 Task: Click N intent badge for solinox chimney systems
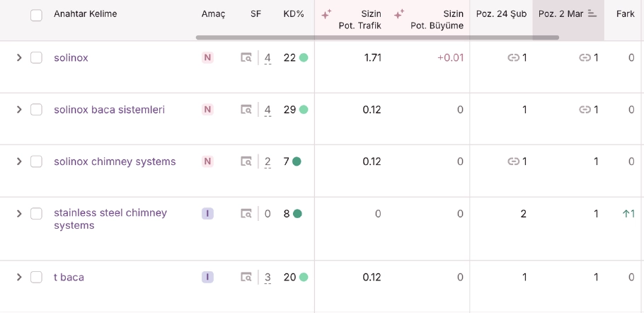(x=207, y=161)
